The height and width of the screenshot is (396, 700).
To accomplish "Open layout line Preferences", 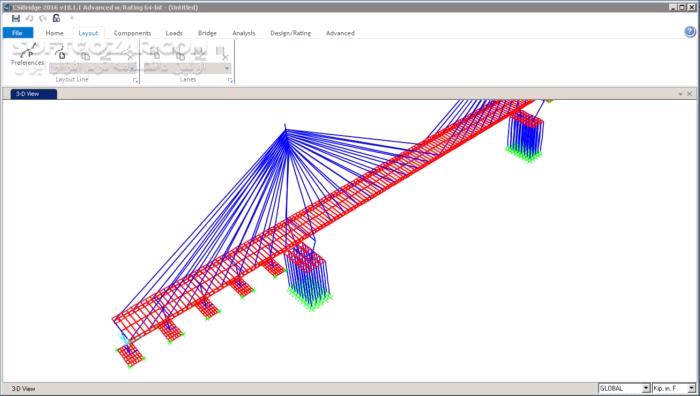I will point(28,55).
